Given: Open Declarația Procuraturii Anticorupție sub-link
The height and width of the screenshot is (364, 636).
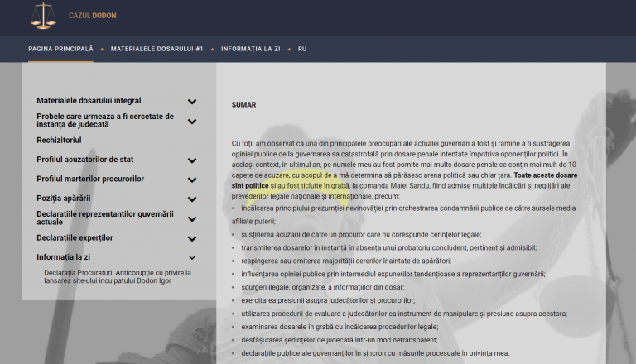Looking at the screenshot, I should pos(118,276).
